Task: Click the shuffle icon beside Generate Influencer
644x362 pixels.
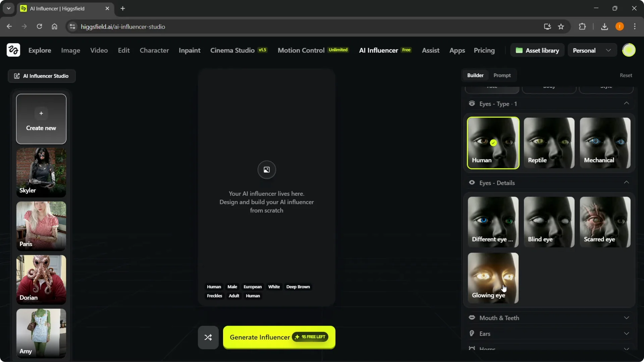Action: click(208, 337)
